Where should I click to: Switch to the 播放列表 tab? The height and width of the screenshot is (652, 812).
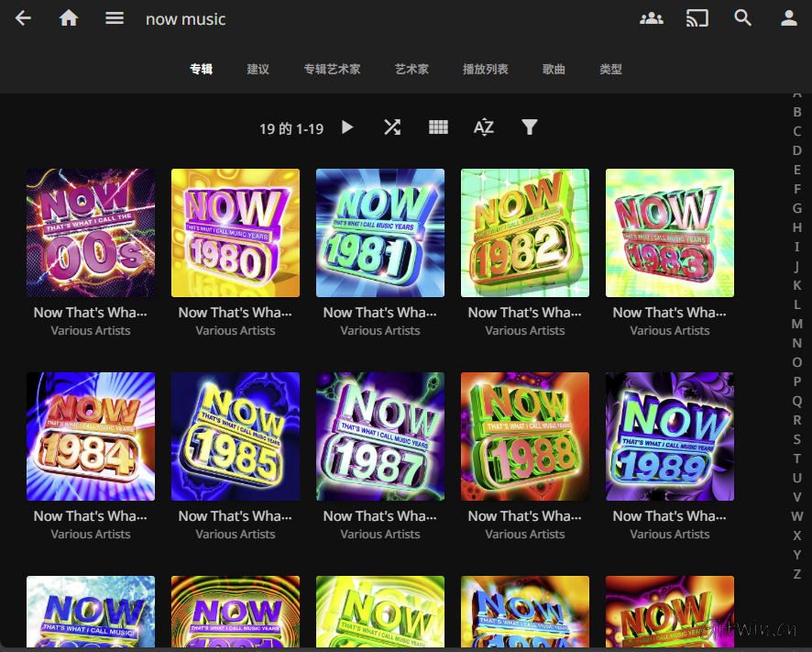coord(485,69)
